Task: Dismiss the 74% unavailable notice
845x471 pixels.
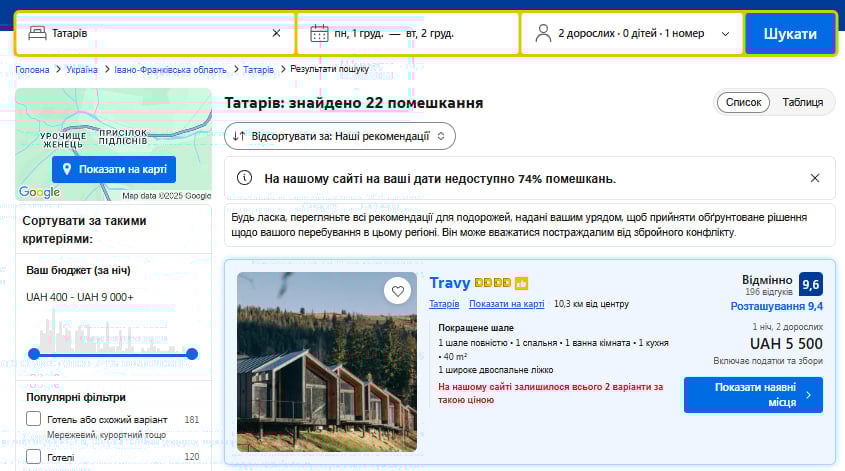Action: (815, 178)
